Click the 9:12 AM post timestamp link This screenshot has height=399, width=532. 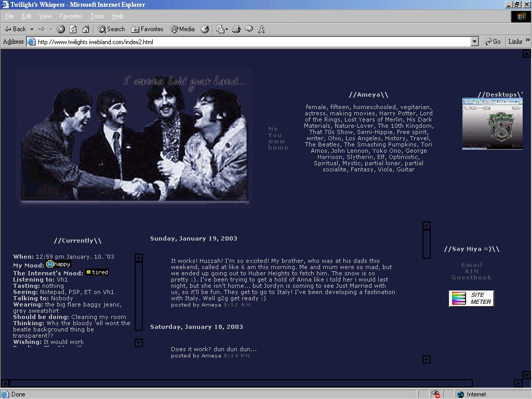[237, 304]
